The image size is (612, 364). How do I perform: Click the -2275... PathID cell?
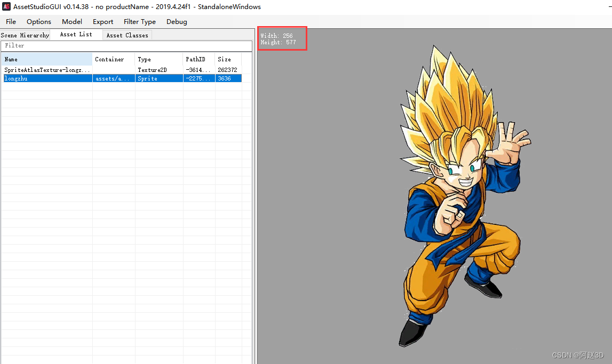click(199, 78)
